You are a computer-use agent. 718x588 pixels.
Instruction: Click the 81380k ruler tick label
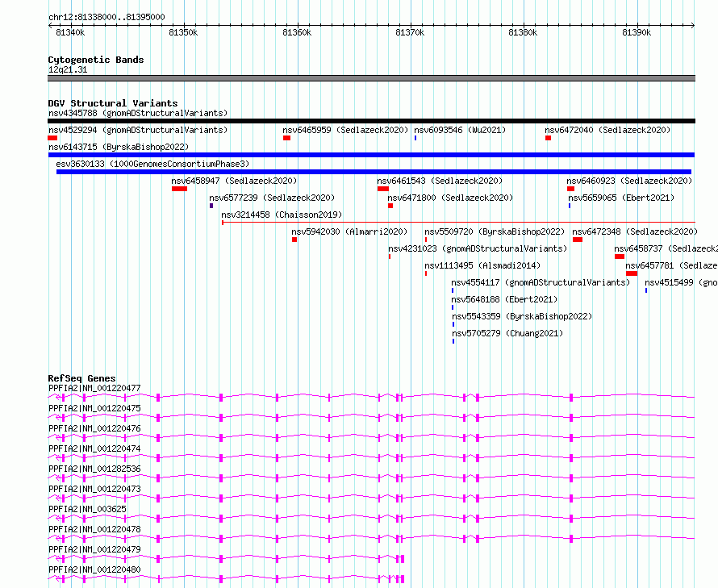[523, 32]
